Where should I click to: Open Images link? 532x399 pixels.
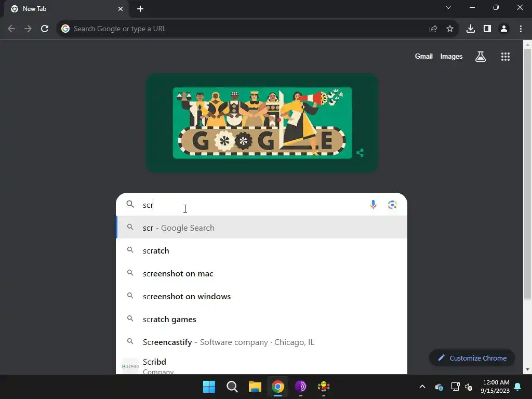point(451,57)
